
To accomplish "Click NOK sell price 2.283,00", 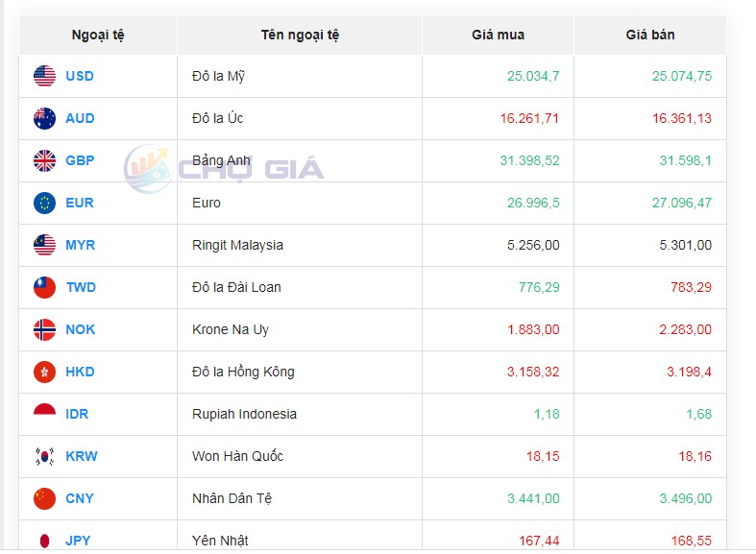I will [686, 329].
